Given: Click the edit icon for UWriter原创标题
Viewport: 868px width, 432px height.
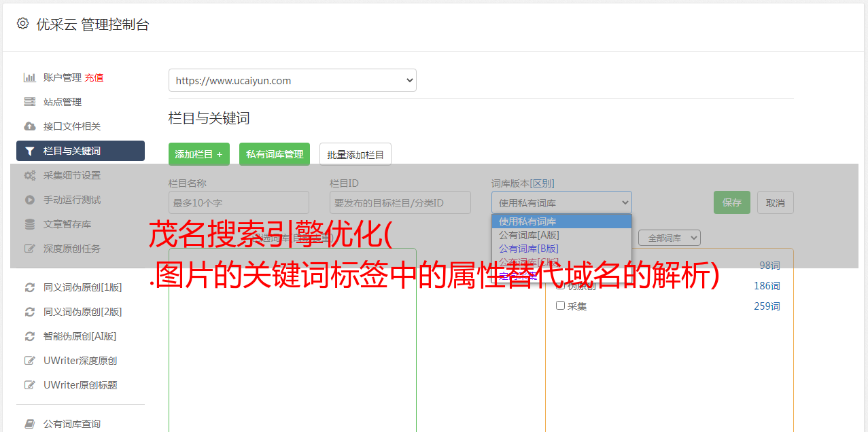Looking at the screenshot, I should click(x=30, y=385).
